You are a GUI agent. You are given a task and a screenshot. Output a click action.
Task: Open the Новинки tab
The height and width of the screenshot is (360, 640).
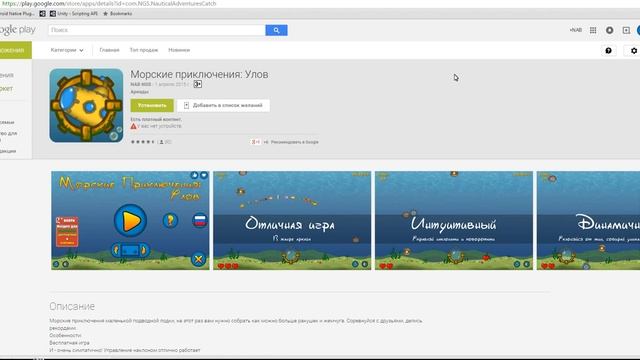click(x=179, y=50)
